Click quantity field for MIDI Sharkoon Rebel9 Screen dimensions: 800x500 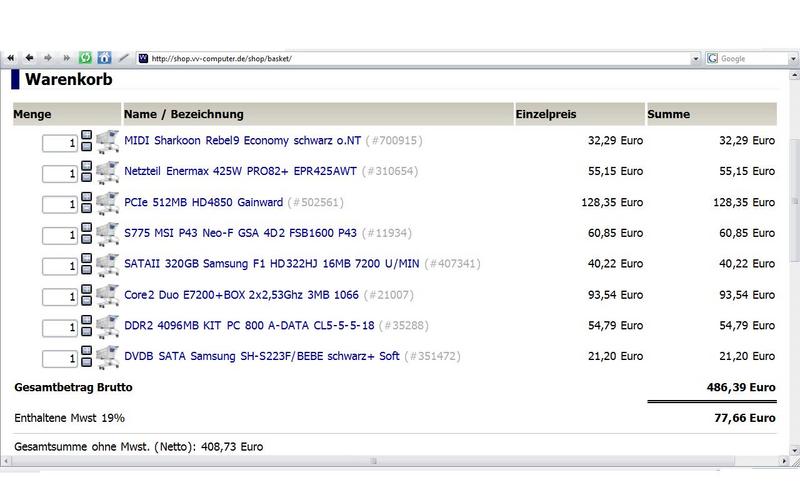[60, 143]
